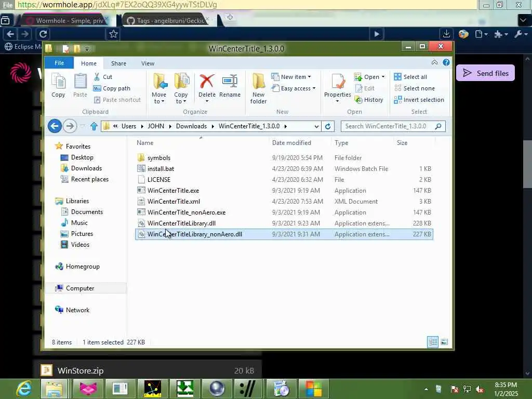532x399 pixels.
Task: Click the taskbar volume muted icon
Action: [480, 389]
